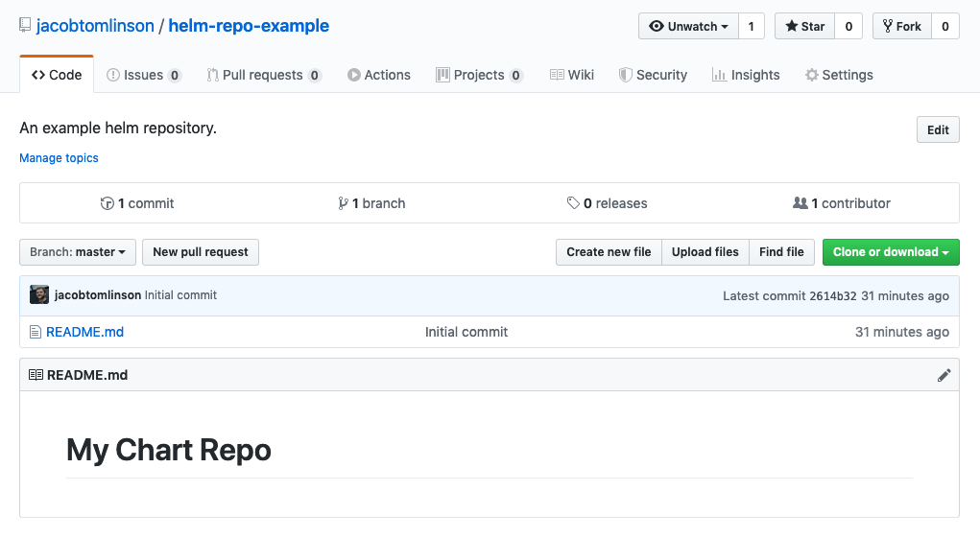The image size is (980, 538).
Task: Click the book icon in README.md header
Action: [x=36, y=375]
